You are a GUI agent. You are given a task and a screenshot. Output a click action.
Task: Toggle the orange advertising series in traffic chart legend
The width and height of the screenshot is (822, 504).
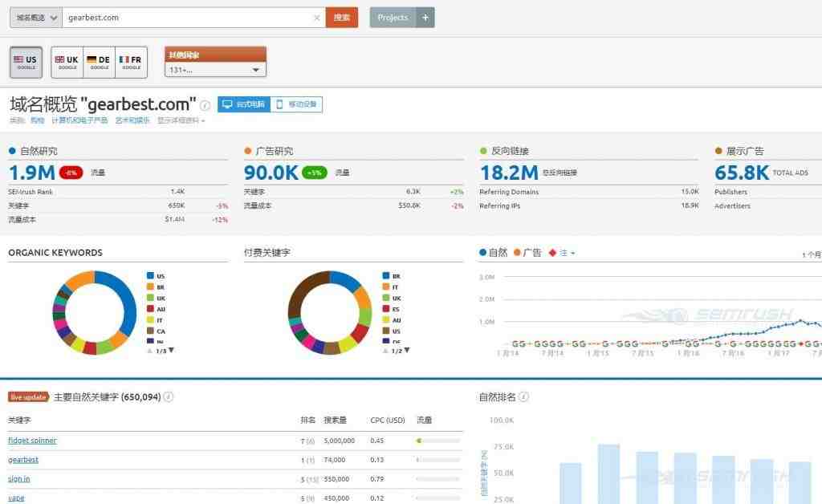[x=527, y=253]
